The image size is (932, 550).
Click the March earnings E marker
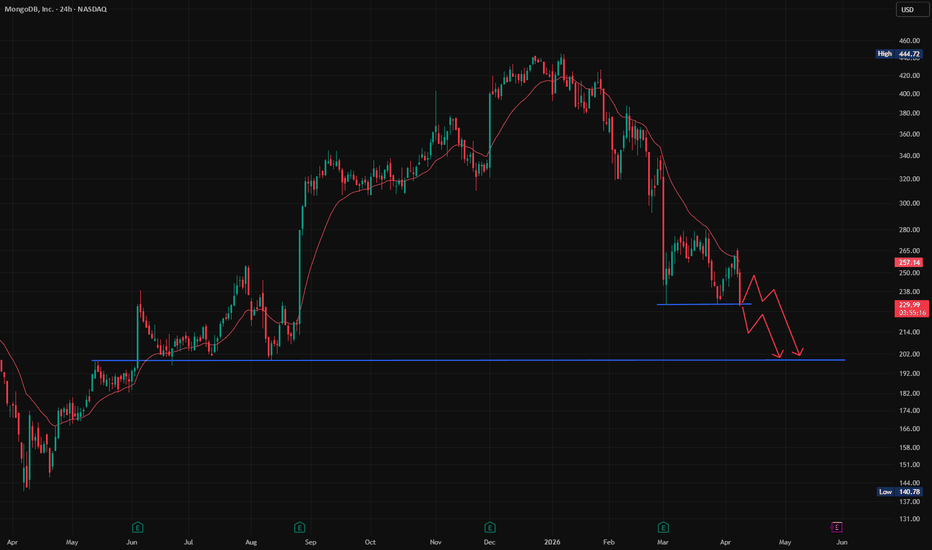[x=663, y=527]
